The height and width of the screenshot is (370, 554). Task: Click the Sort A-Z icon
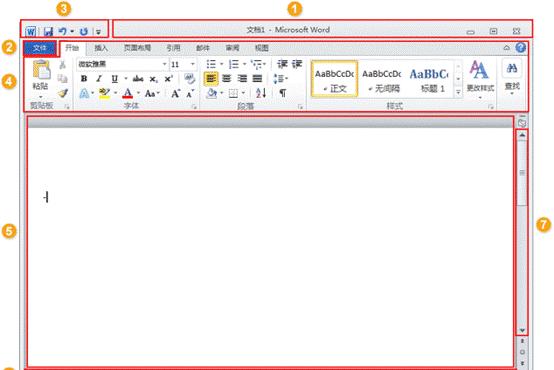[261, 93]
